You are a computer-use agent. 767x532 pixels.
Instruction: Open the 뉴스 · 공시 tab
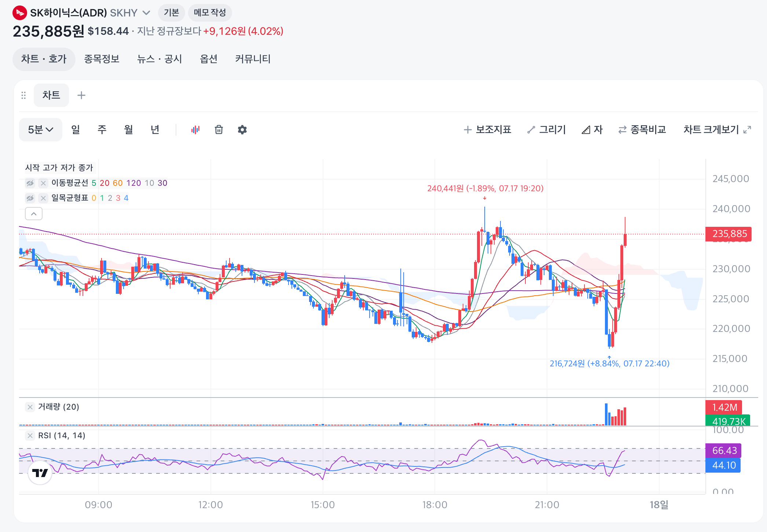pyautogui.click(x=159, y=59)
